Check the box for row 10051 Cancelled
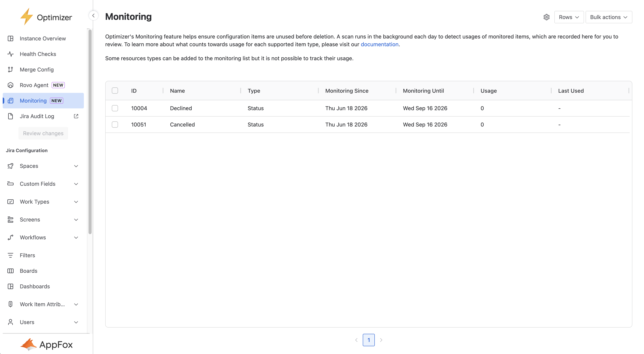The height and width of the screenshot is (354, 644). pyautogui.click(x=115, y=124)
